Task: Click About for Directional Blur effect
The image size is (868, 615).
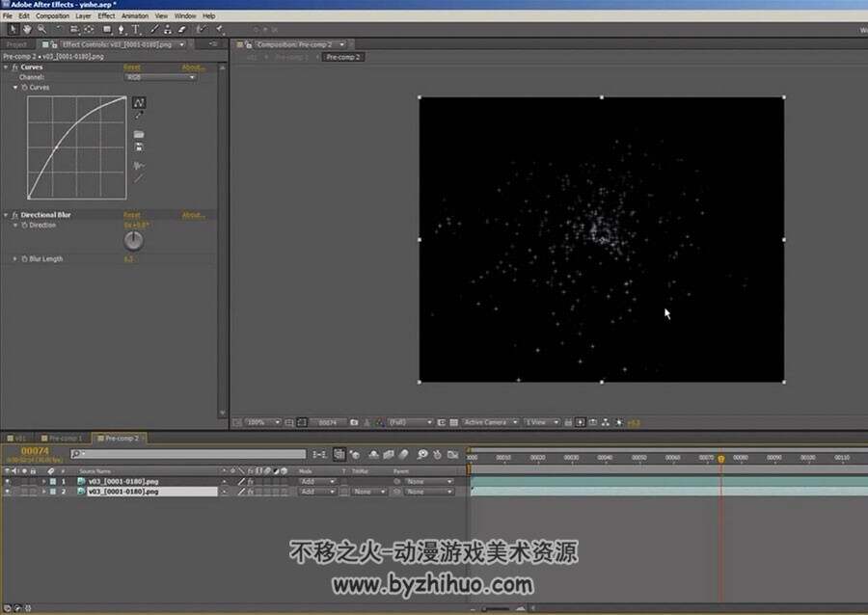Action: (193, 215)
